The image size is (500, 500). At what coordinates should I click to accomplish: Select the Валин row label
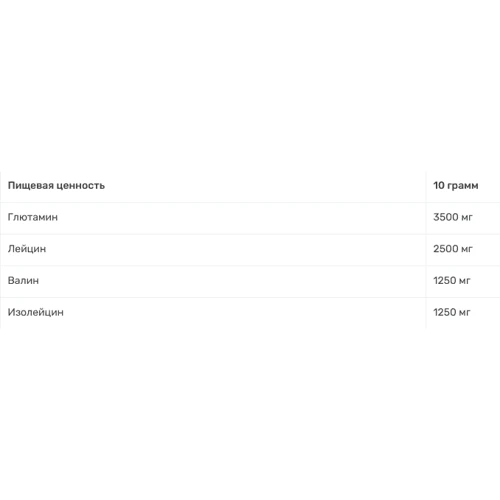pyautogui.click(x=23, y=280)
